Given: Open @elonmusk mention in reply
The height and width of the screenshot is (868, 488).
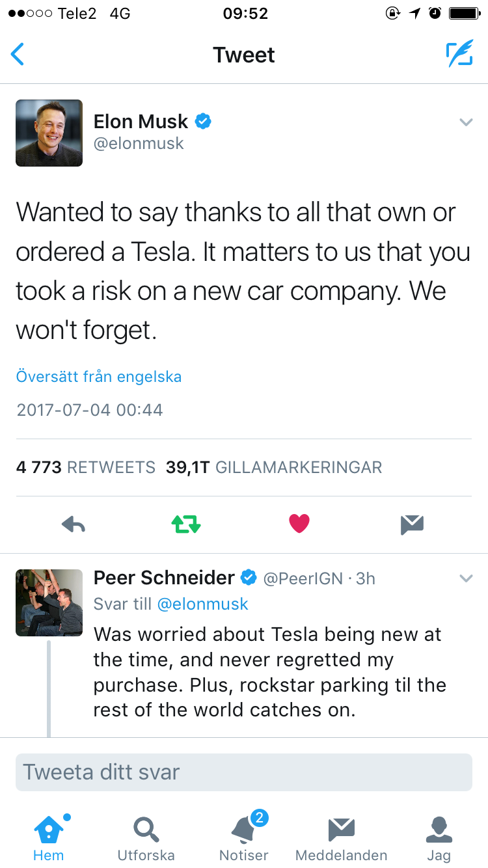Looking at the screenshot, I should [202, 604].
